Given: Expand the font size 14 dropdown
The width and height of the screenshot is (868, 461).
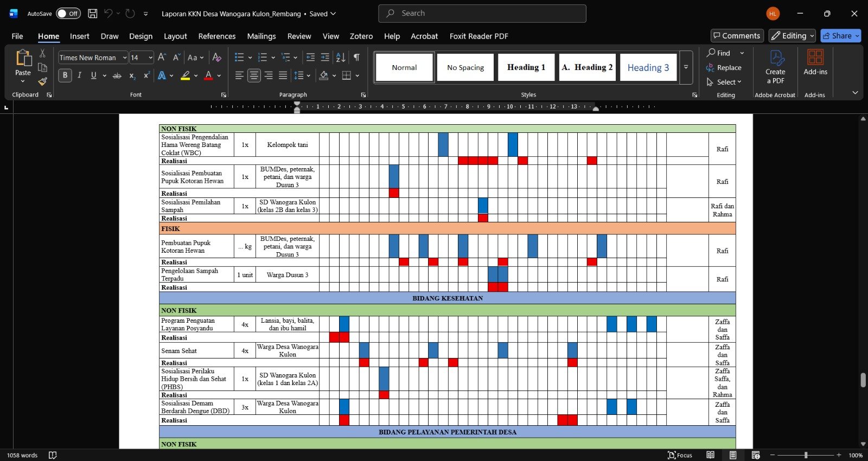Looking at the screenshot, I should (x=150, y=57).
